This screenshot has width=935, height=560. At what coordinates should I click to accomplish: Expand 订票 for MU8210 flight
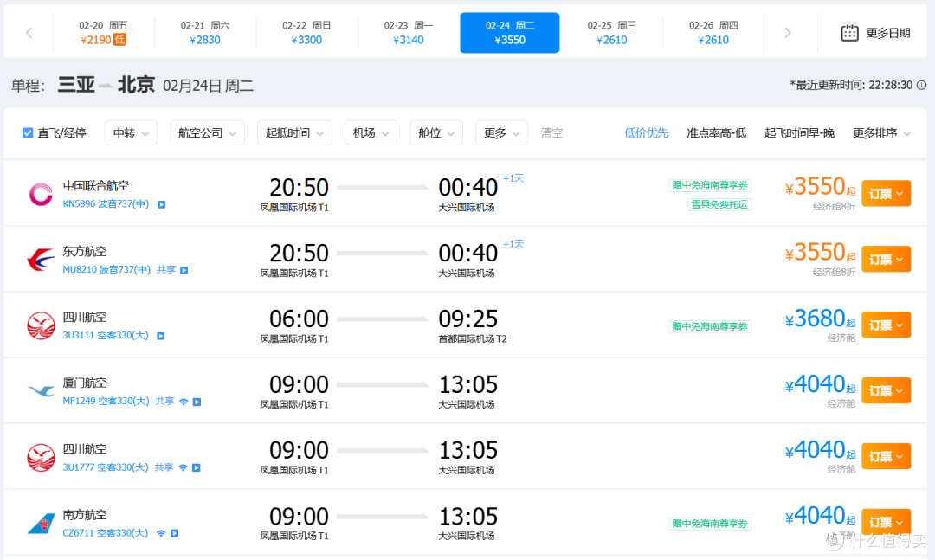coord(887,260)
